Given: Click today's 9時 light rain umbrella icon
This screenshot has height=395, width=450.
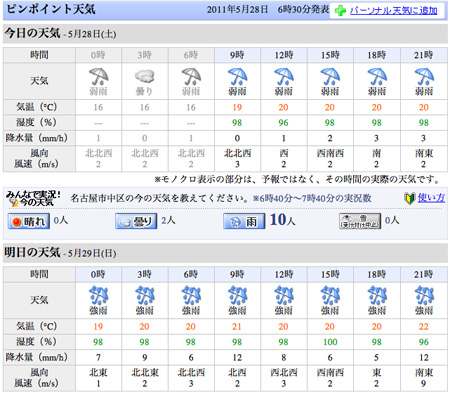Looking at the screenshot, I should pyautogui.click(x=238, y=77).
